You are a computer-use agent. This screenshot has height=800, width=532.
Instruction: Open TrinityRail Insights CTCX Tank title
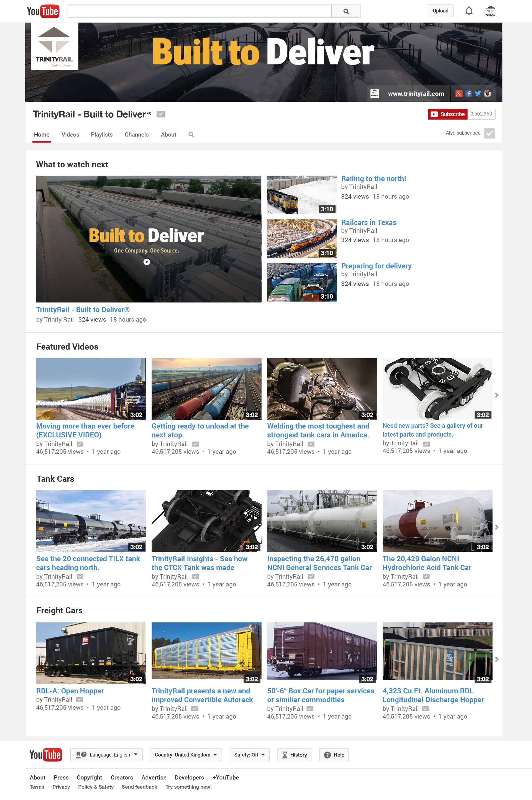[199, 563]
